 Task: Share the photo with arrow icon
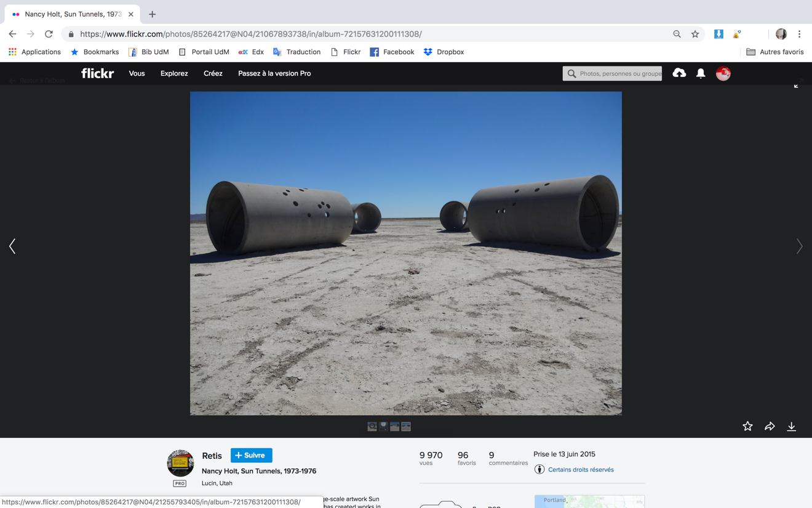tap(770, 426)
